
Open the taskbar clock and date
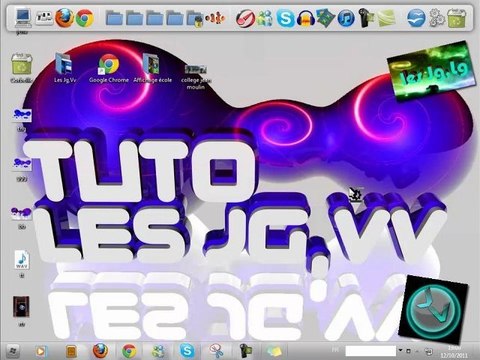click(453, 352)
